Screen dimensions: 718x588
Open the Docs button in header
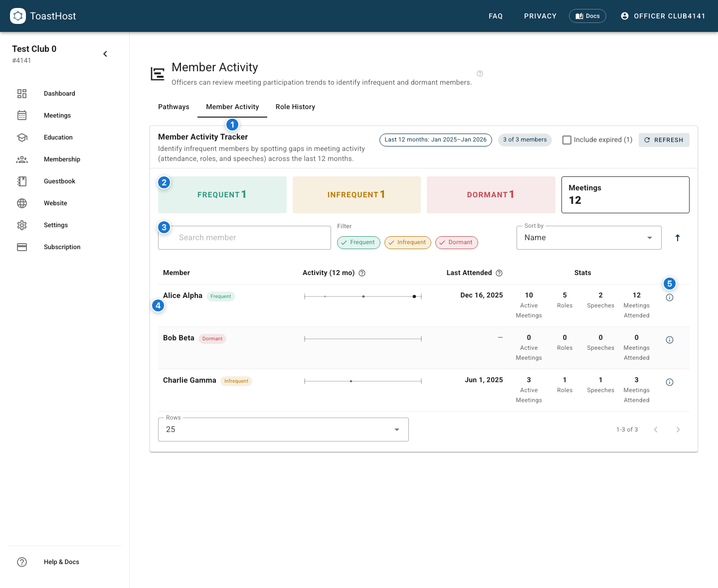click(x=587, y=16)
